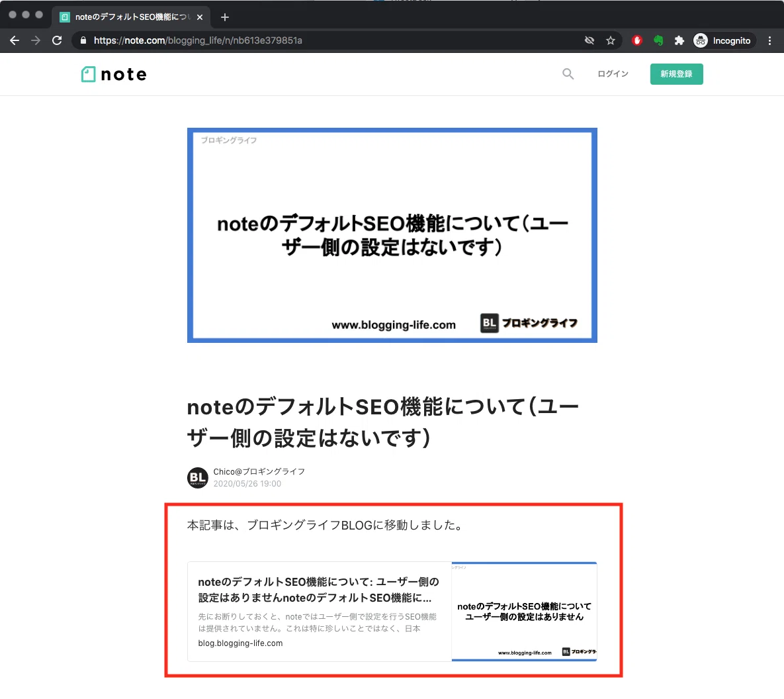Click the crossed-out eye tracking icon
The image size is (784, 699).
click(589, 40)
